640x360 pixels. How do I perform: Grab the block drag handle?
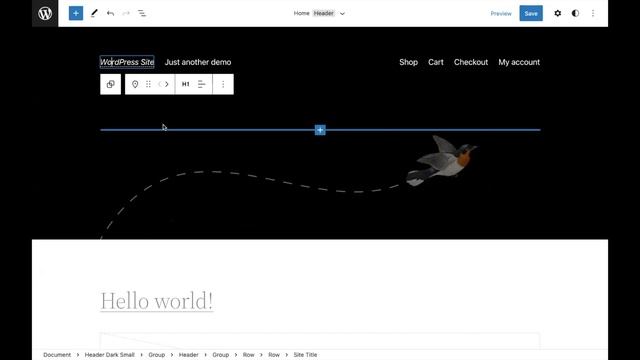[148, 84]
